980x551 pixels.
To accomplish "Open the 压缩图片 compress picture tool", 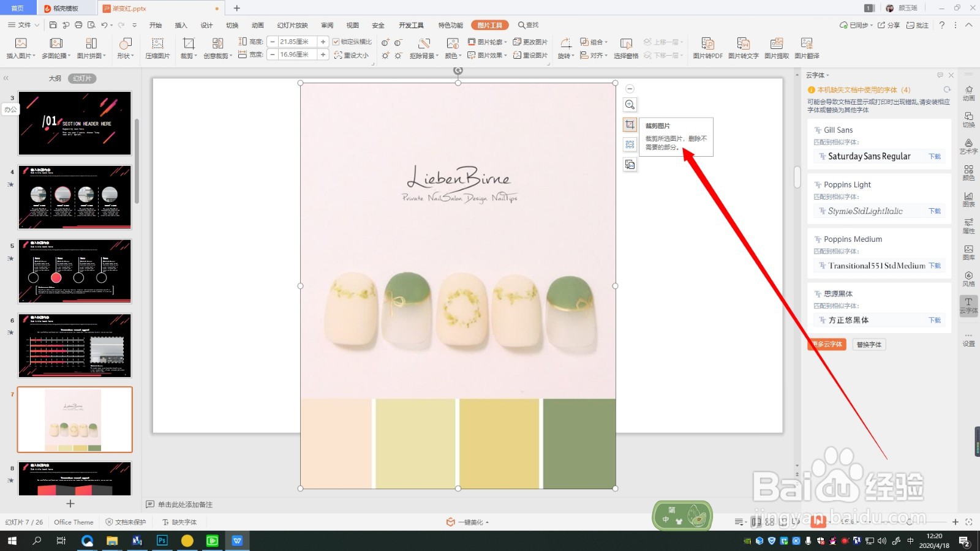I will (x=157, y=48).
